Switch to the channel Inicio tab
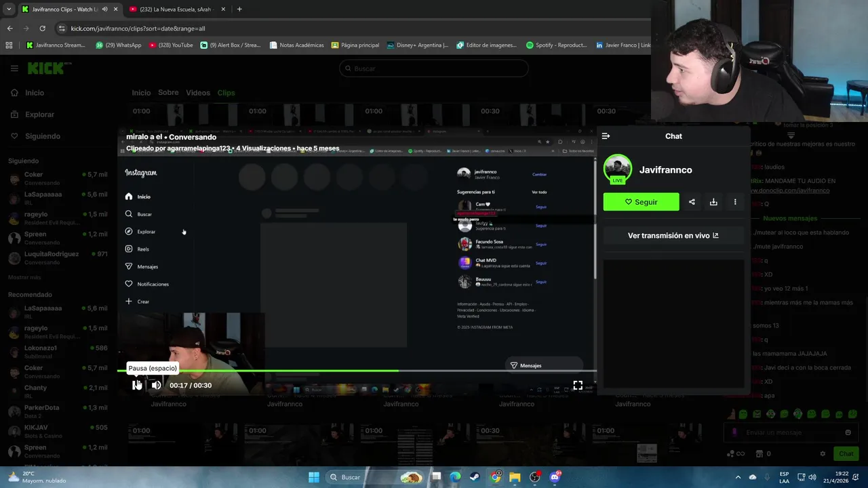Viewport: 868px width, 488px height. [141, 93]
